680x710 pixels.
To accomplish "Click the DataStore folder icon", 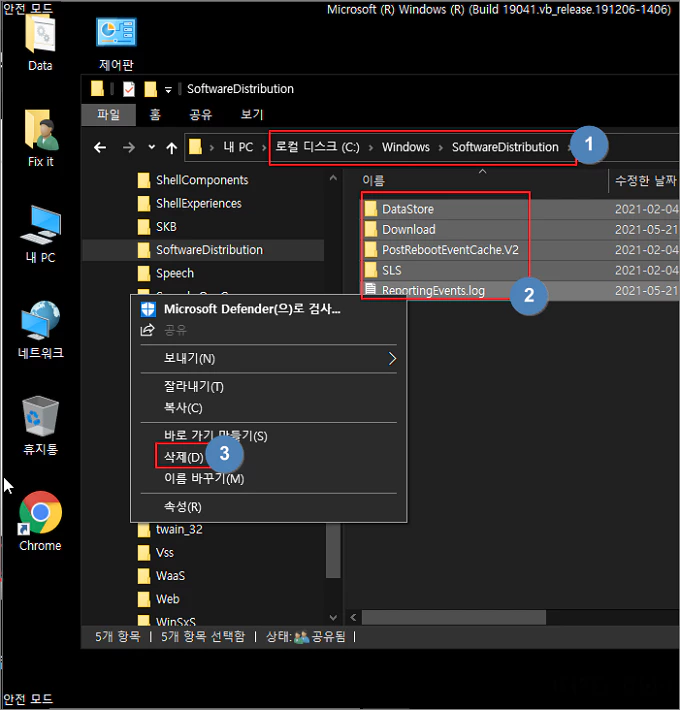I will click(x=371, y=209).
